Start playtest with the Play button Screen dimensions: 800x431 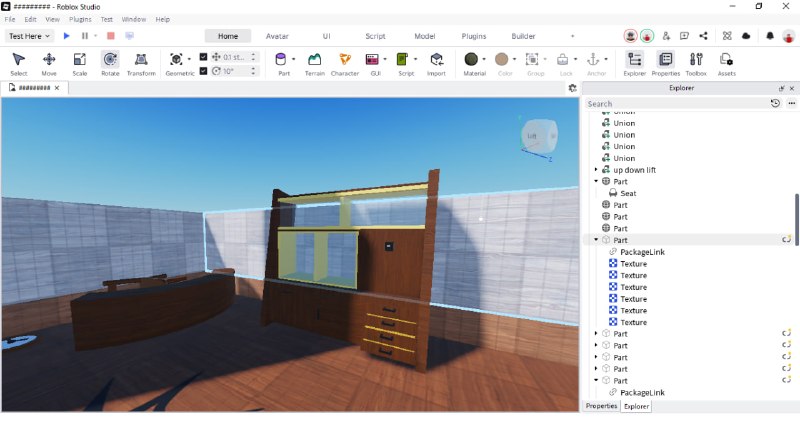click(66, 36)
